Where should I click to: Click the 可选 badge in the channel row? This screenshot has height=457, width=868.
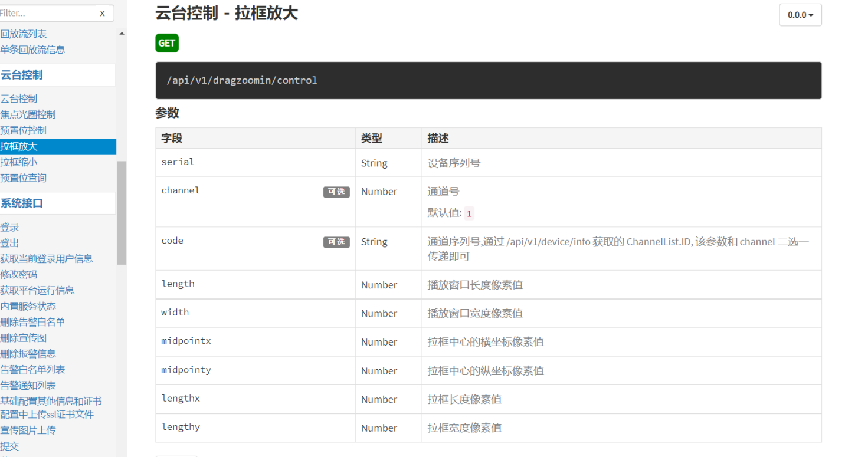pos(336,192)
